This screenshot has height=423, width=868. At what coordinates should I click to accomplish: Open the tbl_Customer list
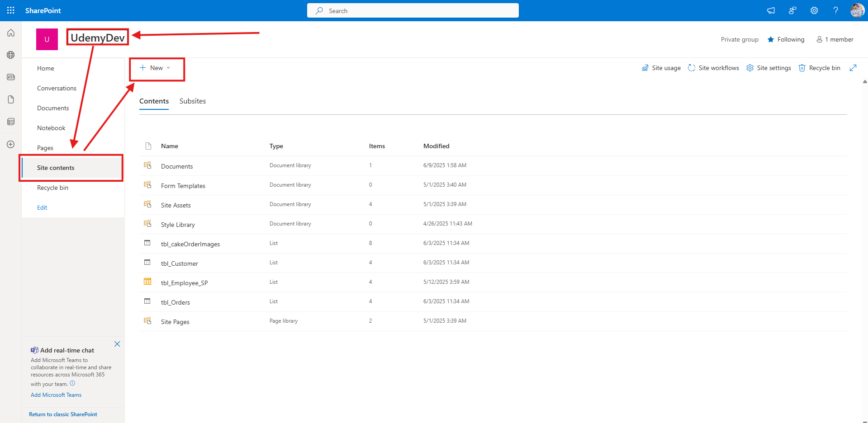[180, 263]
